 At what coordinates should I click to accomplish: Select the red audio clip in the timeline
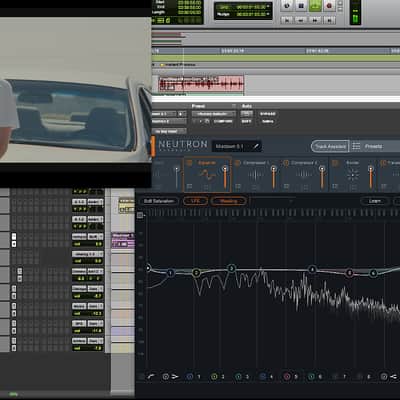(201, 84)
